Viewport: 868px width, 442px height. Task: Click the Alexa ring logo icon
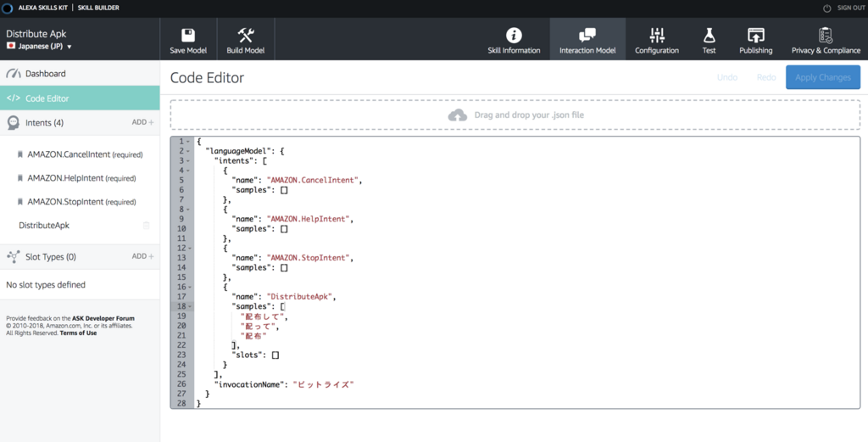coord(7,8)
